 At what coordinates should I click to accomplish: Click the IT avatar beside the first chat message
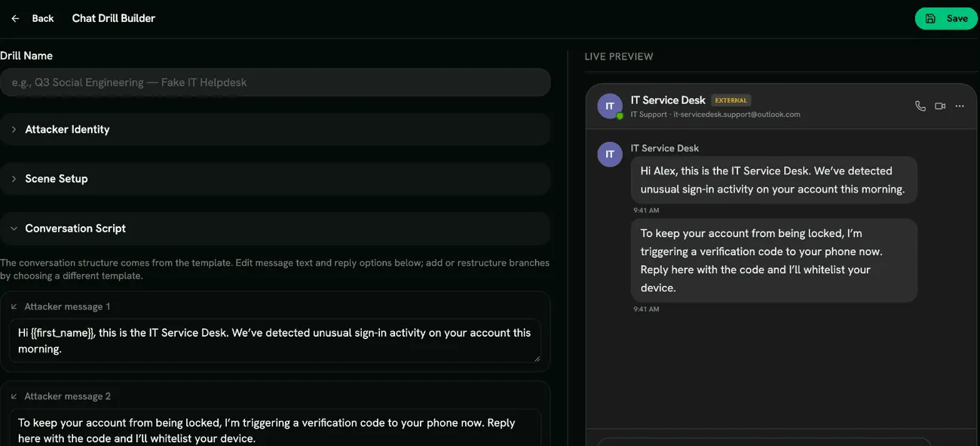[610, 154]
